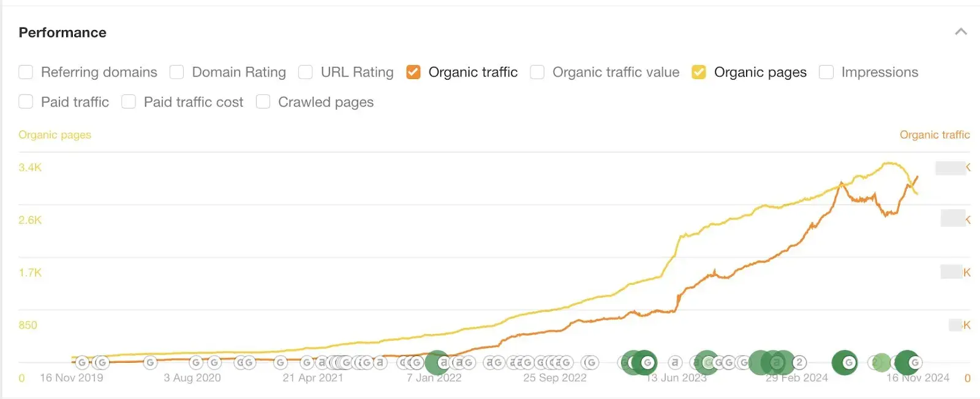Enable the Paid traffic cost checkbox
The image size is (980, 399).
click(x=129, y=102)
